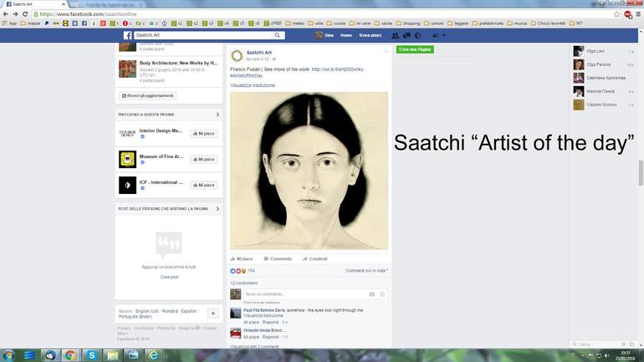Image resolution: width=644 pixels, height=362 pixels.
Task: Click the red extension icon beside the star
Action: coord(627,15)
